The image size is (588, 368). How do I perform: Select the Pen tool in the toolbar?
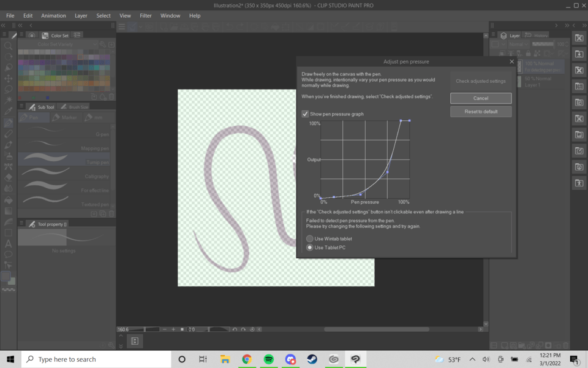[9, 123]
